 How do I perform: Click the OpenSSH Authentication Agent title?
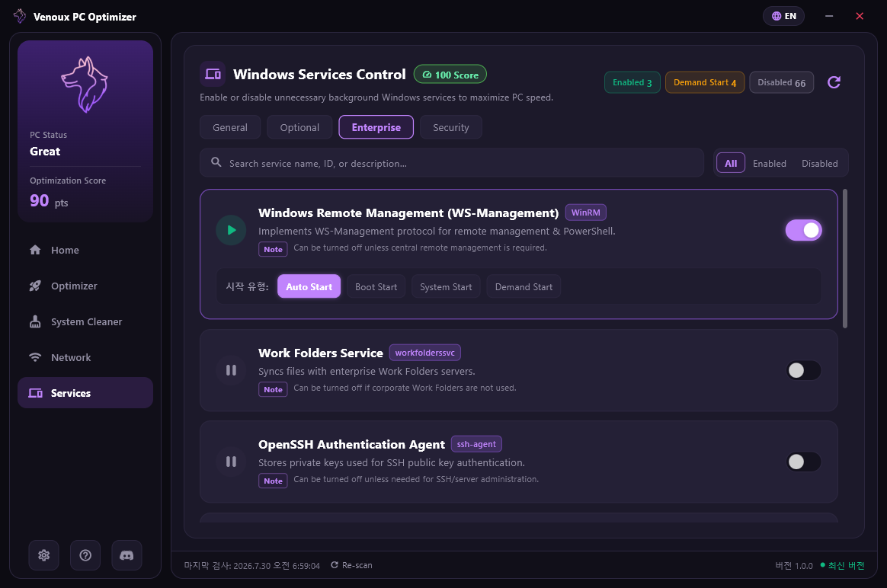[352, 444]
